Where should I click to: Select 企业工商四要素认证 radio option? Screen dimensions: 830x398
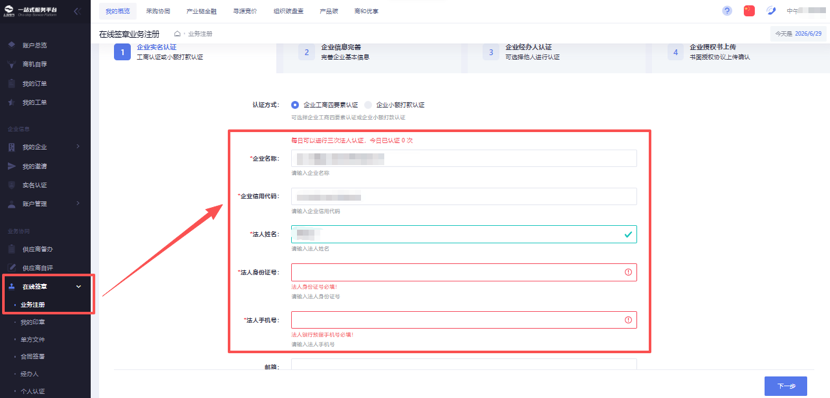coord(295,105)
